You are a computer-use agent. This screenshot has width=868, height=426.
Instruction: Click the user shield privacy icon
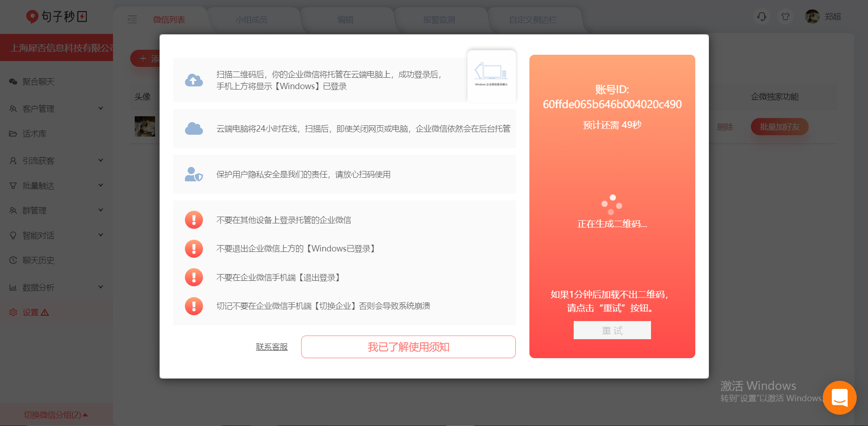point(194,175)
